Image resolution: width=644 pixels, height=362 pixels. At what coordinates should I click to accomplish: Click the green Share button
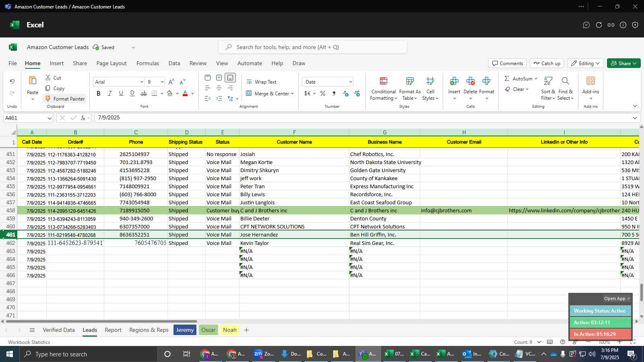(623, 63)
